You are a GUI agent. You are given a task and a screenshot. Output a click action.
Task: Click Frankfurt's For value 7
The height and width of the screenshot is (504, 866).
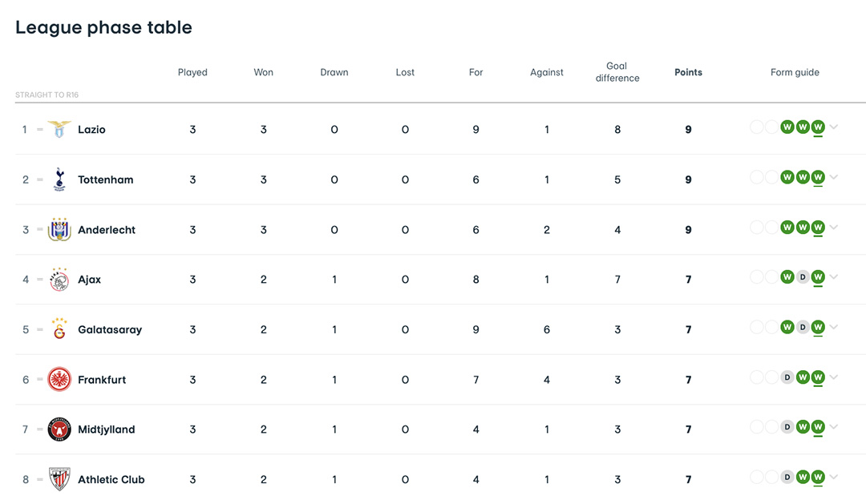(x=475, y=380)
